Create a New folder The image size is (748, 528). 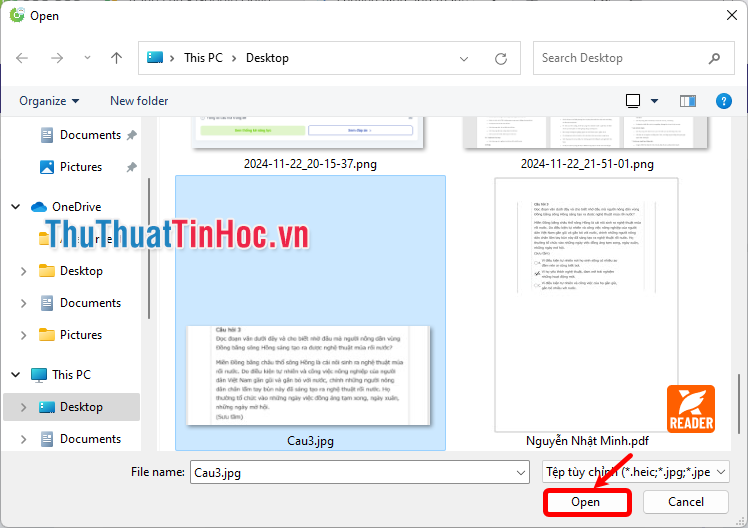[139, 101]
